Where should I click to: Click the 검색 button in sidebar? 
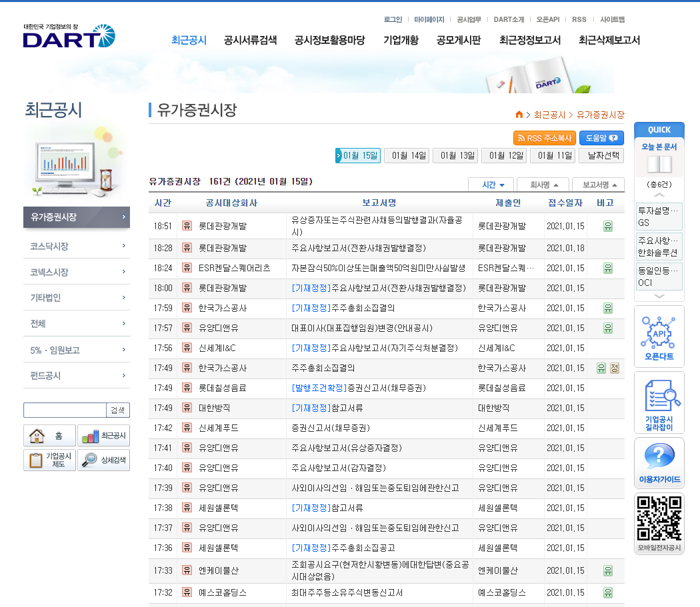[x=118, y=410]
